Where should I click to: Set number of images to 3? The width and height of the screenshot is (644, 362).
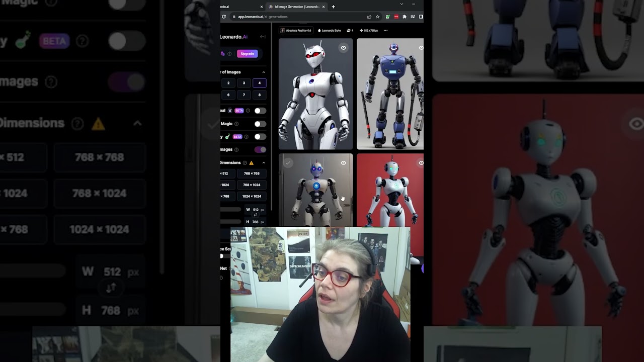pyautogui.click(x=244, y=83)
